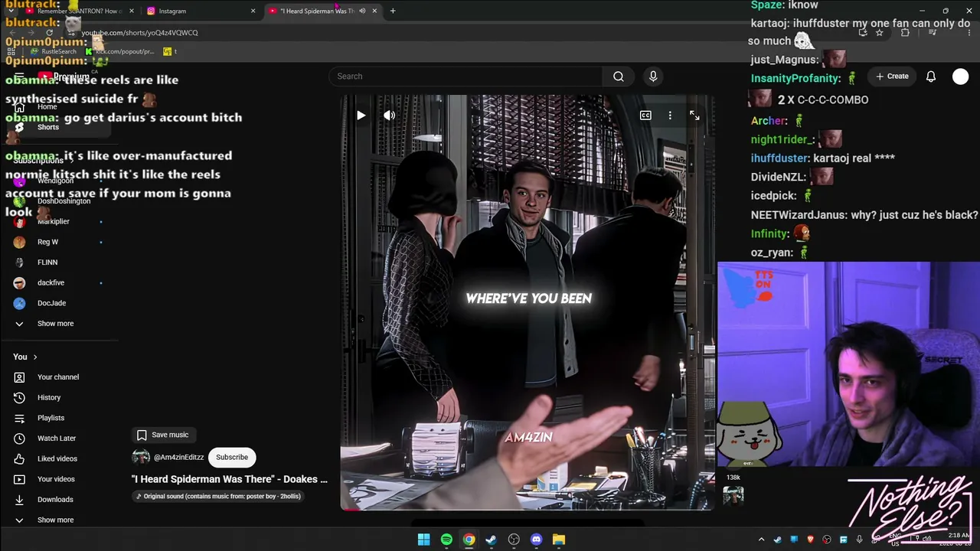Open the @Am4zinEditzz channel link

click(178, 458)
